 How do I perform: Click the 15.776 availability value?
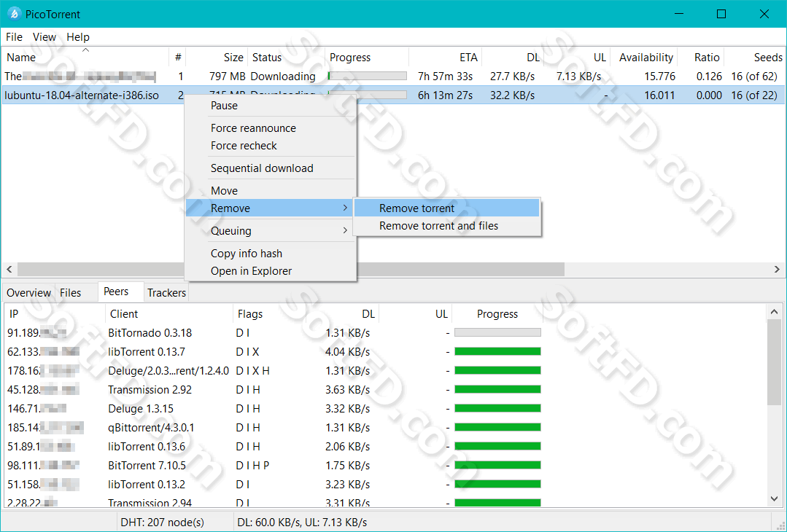(x=659, y=77)
